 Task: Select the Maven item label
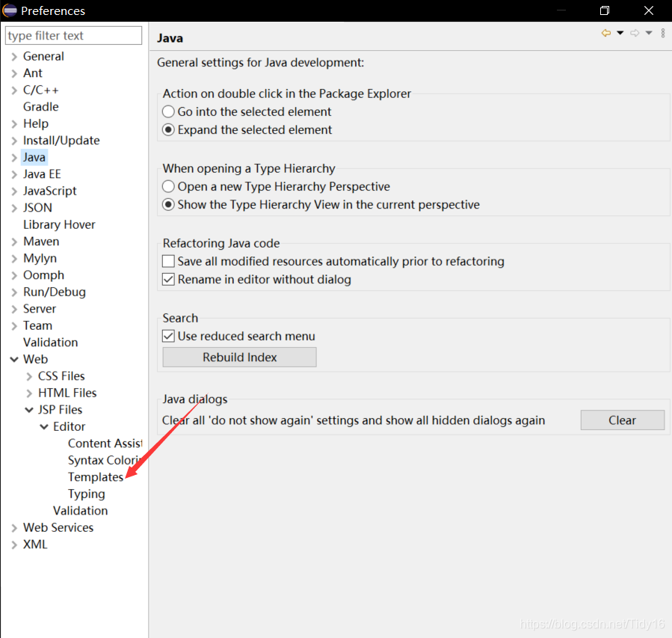41,242
